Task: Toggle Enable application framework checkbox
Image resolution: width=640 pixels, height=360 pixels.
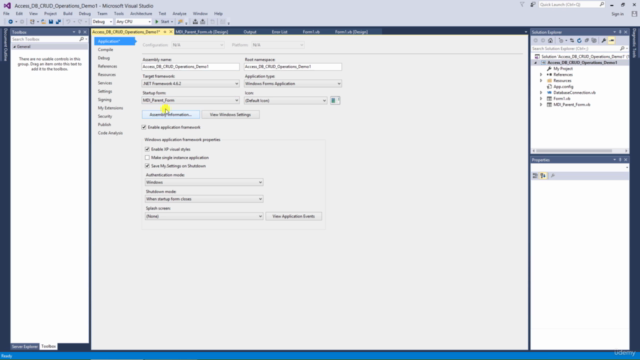Action: click(x=144, y=127)
